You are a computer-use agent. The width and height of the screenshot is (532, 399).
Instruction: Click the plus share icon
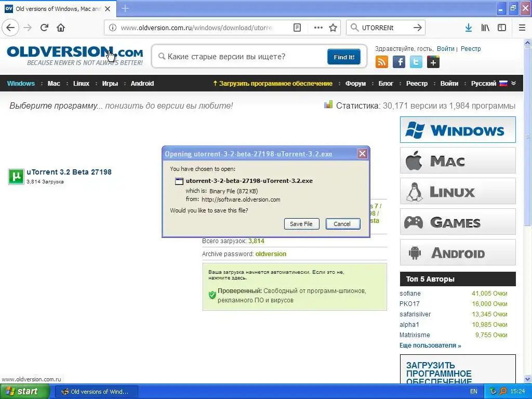(x=433, y=62)
